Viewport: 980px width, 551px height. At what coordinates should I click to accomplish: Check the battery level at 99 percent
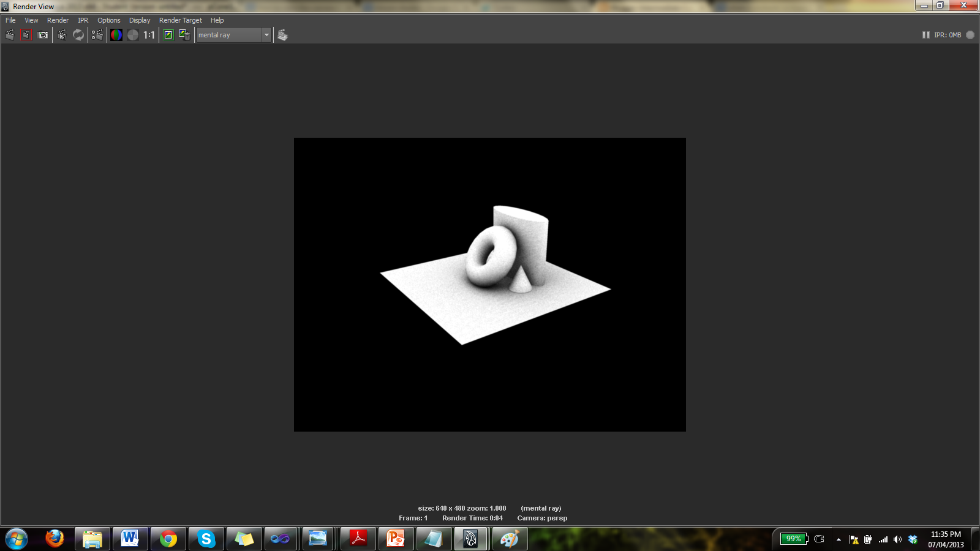coord(793,539)
